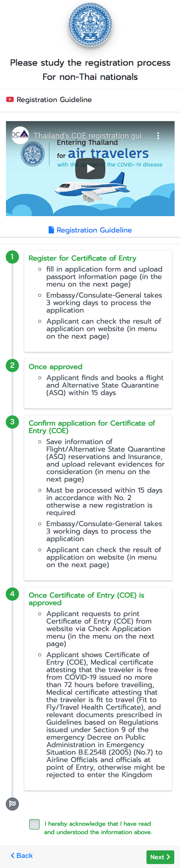Image resolution: width=180 pixels, height=868 pixels.
Task: Go back using the Back link
Action: coord(22,855)
